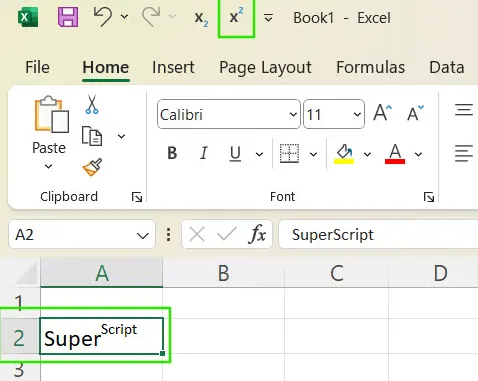Expand the font name dropdown list

point(293,115)
